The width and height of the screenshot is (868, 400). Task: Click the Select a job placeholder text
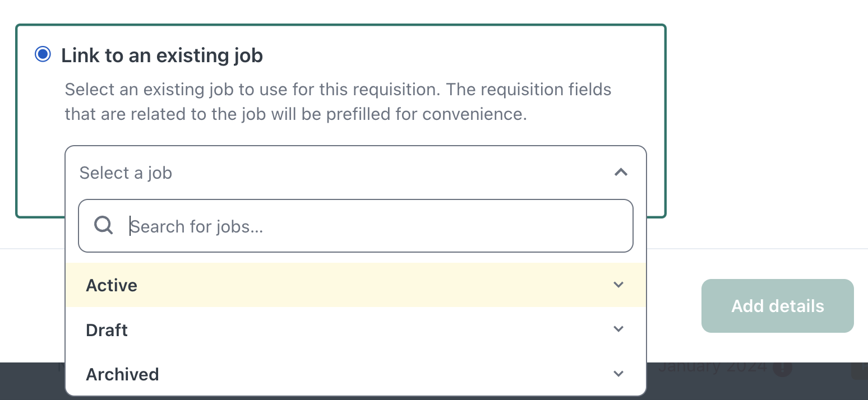[126, 173]
